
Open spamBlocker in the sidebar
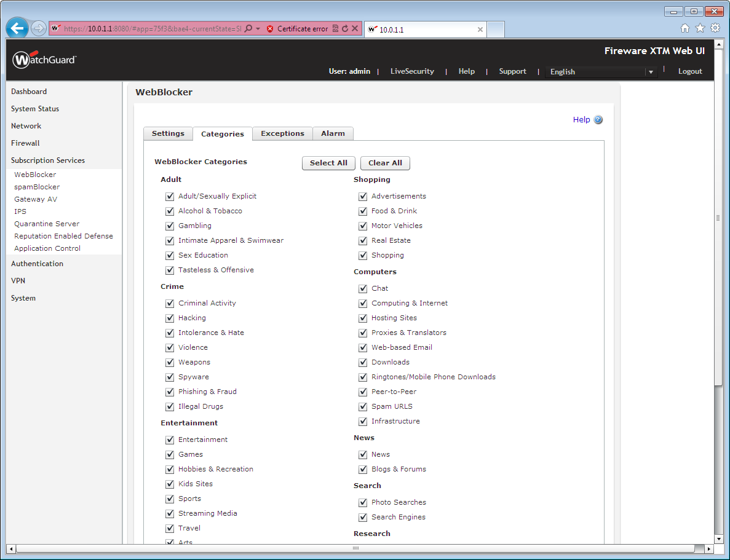coord(37,187)
